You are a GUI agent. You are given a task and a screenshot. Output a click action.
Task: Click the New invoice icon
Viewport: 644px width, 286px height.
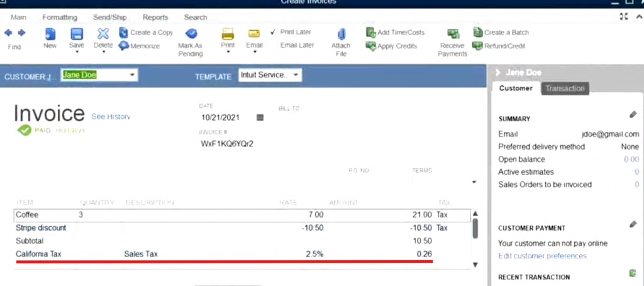pos(50,34)
